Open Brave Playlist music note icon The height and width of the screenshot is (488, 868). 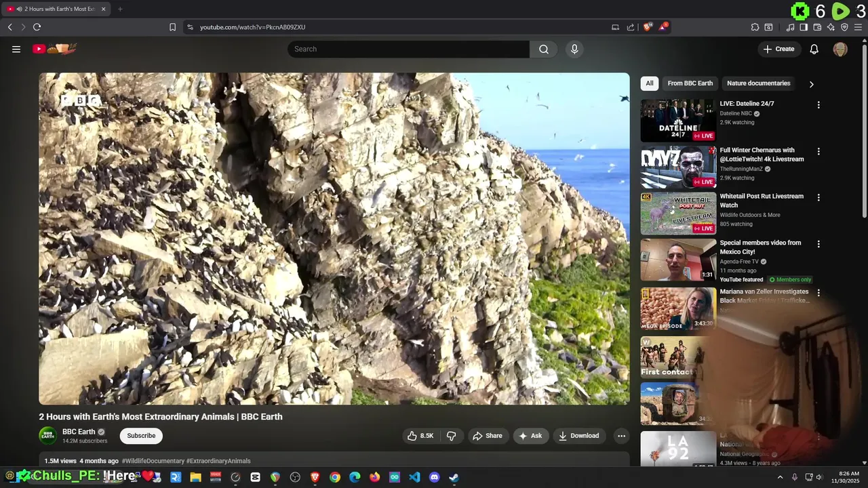click(790, 27)
